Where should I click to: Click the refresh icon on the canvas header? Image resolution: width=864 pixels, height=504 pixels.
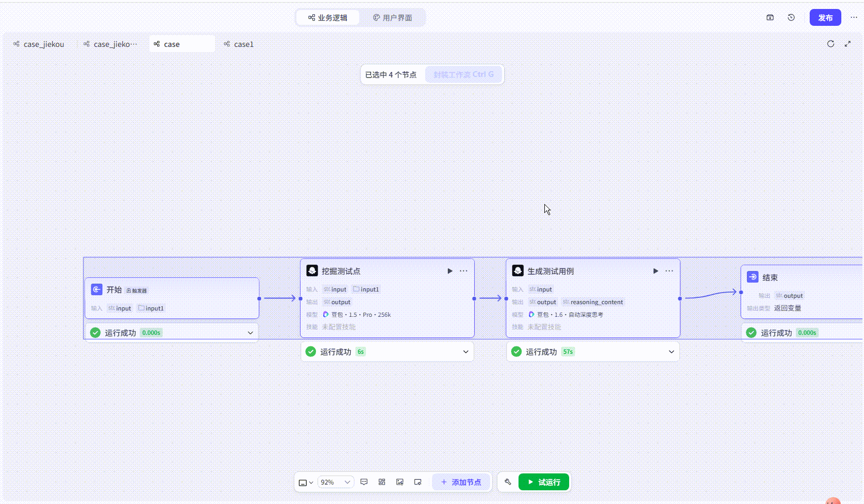831,44
